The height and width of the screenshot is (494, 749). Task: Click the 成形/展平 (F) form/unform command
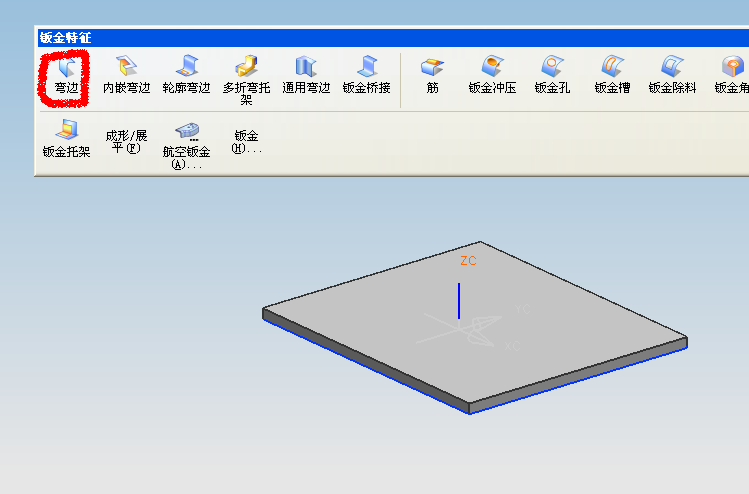click(x=127, y=142)
